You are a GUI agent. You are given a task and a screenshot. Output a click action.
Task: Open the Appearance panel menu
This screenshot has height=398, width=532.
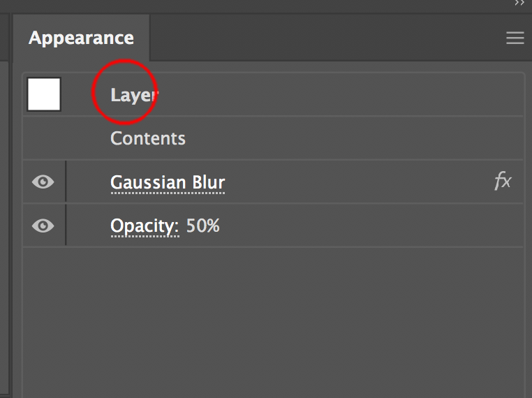[x=515, y=38]
